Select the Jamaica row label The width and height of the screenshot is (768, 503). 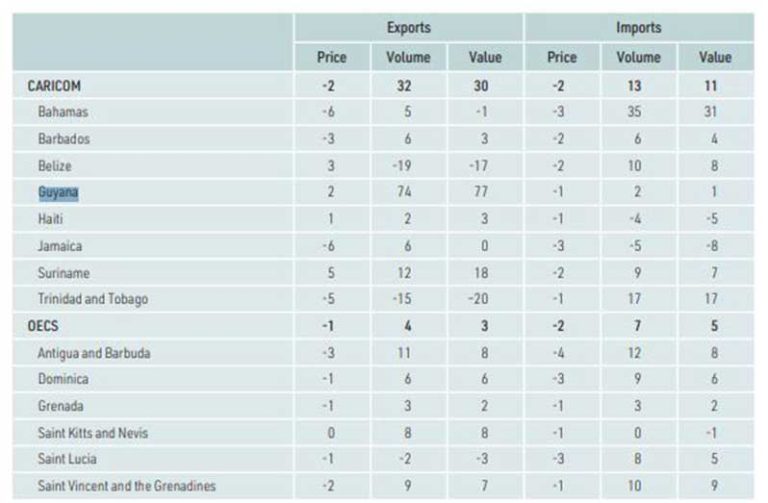click(60, 246)
